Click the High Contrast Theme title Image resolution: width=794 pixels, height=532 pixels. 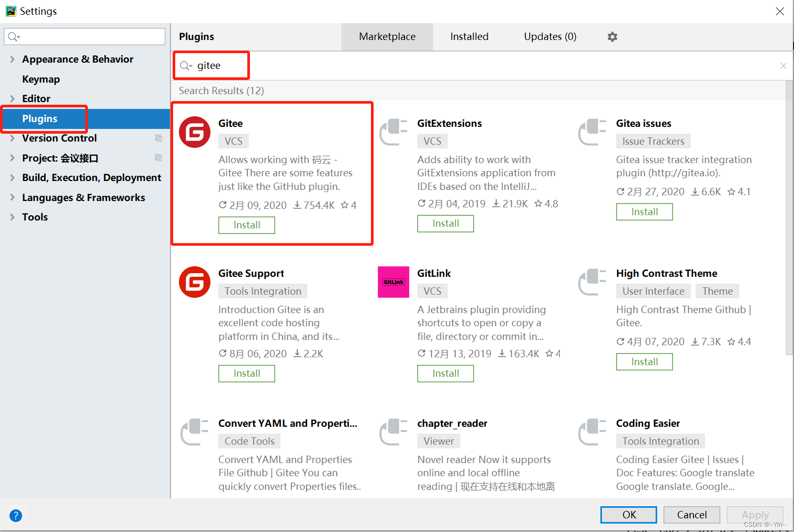pyautogui.click(x=667, y=273)
